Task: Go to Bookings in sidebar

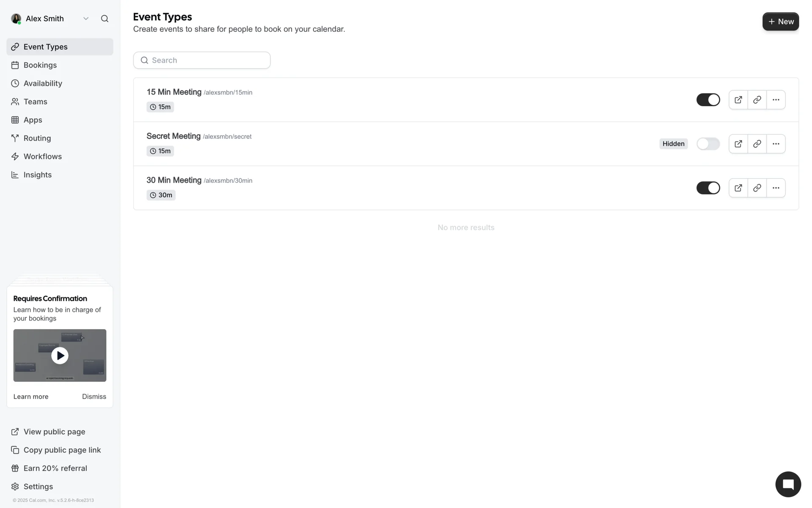Action: 40,65
